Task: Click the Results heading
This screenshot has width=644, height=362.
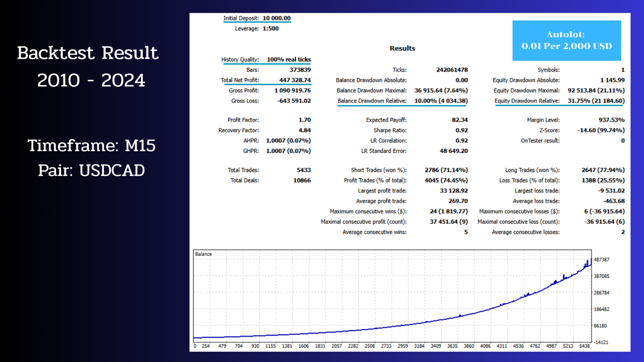Action: click(x=402, y=48)
